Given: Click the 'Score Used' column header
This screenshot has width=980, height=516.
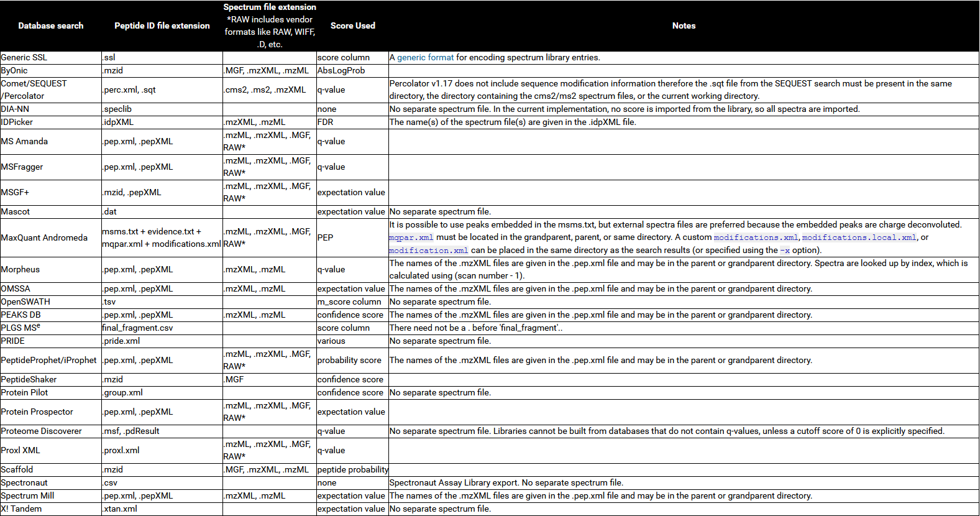Looking at the screenshot, I should (353, 25).
